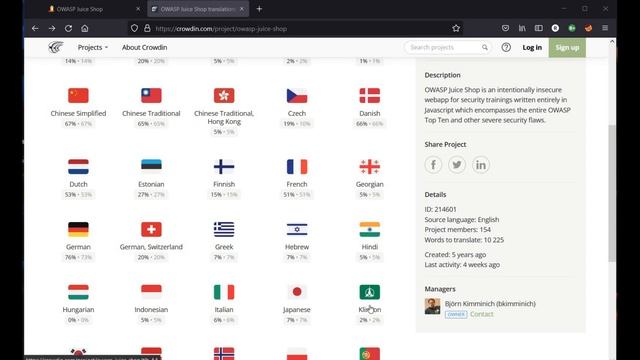
Task: Reload the page in the browser
Action: [68, 28]
